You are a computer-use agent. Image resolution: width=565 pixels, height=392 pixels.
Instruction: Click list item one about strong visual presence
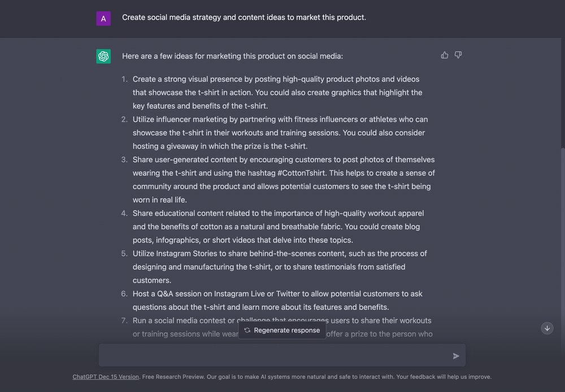(277, 93)
